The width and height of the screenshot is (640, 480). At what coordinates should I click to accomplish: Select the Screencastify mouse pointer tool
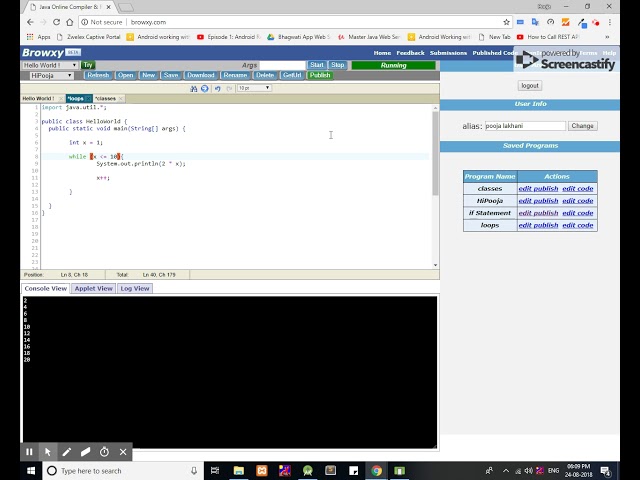click(x=48, y=452)
